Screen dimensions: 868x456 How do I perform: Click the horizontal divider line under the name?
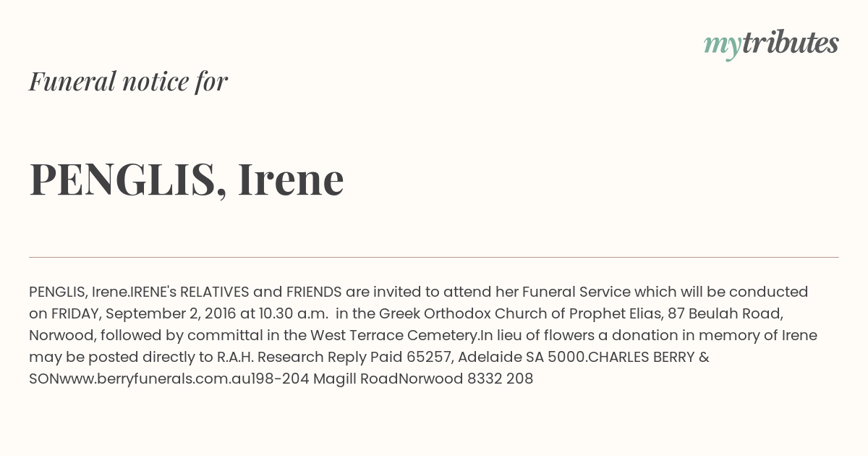434,257
